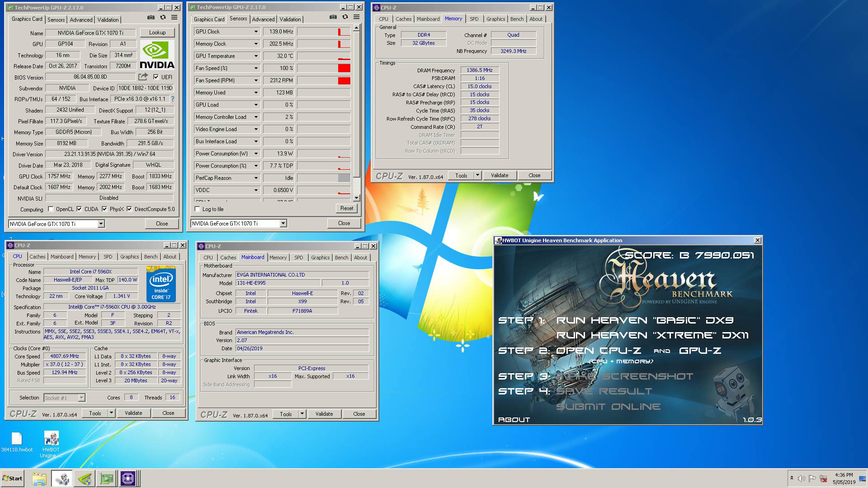Click Show desktop strip at taskbar end
The width and height of the screenshot is (868, 488).
click(863, 479)
